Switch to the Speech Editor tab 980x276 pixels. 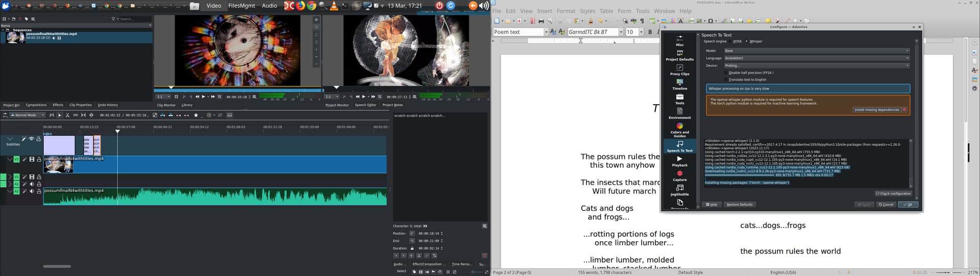365,105
